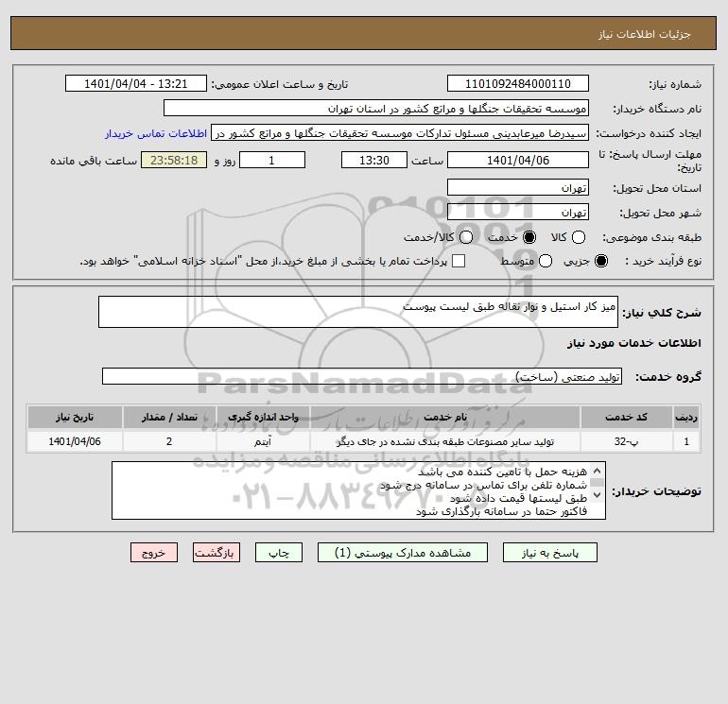The height and width of the screenshot is (704, 728).
Task: Select the کالا/خدمت radio button
Action: [466, 237]
